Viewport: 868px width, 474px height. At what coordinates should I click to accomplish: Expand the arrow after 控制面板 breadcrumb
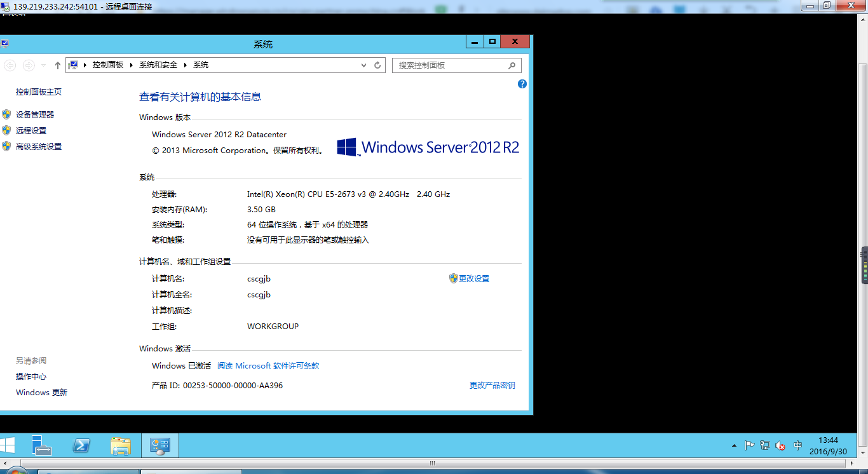point(132,65)
